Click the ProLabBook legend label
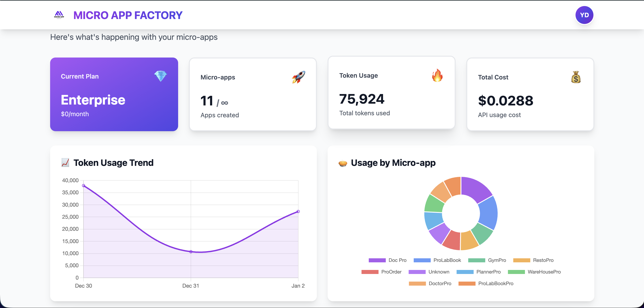This screenshot has width=644, height=308. 447,260
